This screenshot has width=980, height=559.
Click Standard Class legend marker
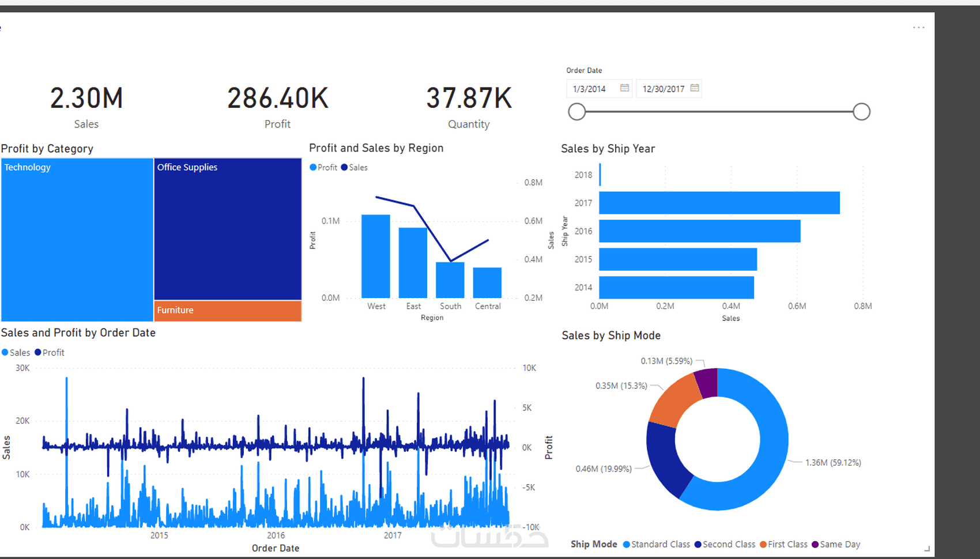coord(627,545)
